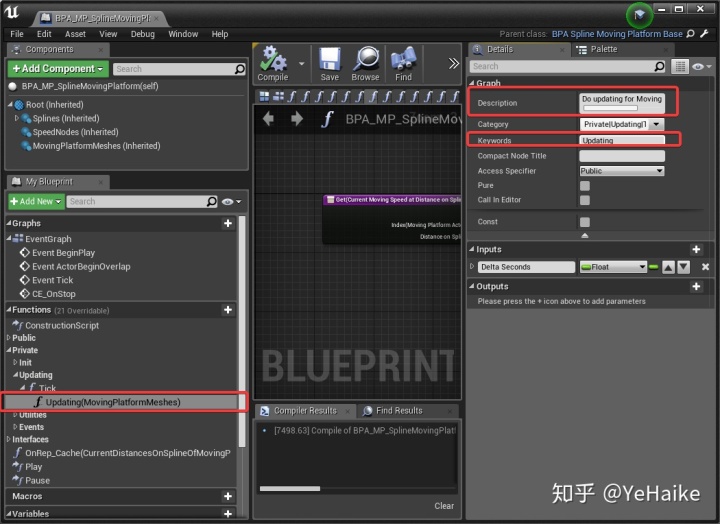Collapse Root (Inherited) component
Viewport: 720px width, 524px height.
tap(10, 105)
